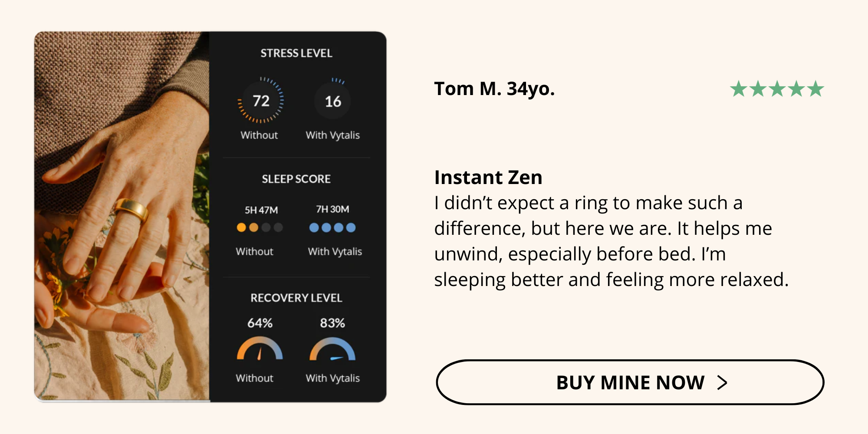
Task: Click the 5H 47M sleep duration label
Action: (261, 210)
